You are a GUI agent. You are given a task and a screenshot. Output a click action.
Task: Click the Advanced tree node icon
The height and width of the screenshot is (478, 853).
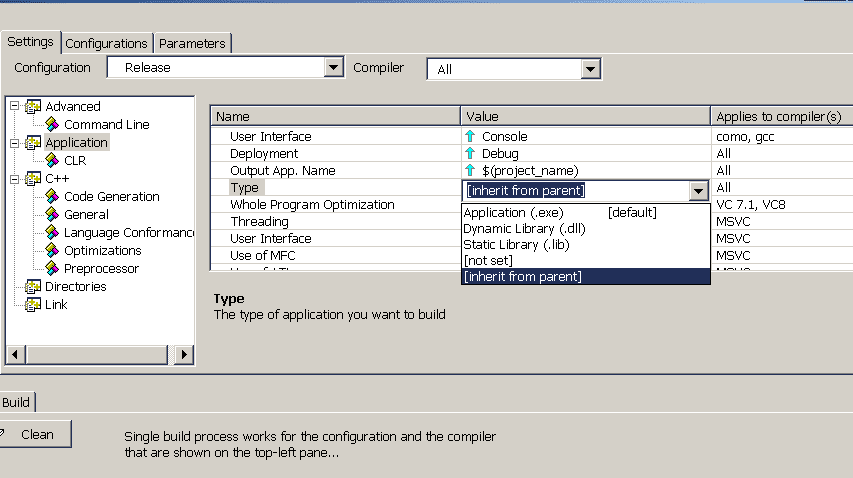pyautogui.click(x=33, y=107)
